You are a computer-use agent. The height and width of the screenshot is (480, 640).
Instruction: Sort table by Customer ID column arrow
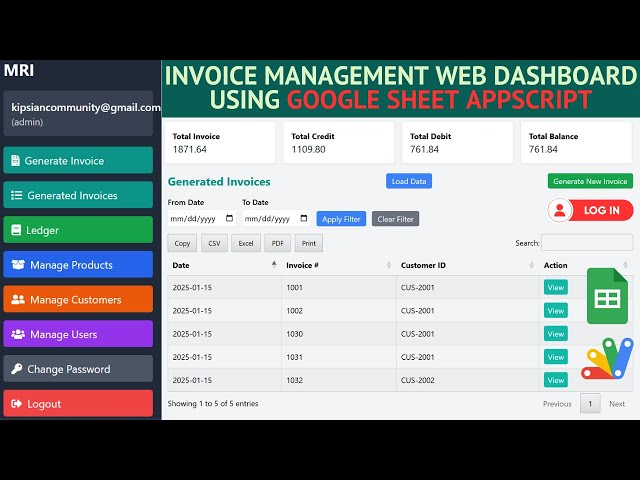click(x=531, y=265)
